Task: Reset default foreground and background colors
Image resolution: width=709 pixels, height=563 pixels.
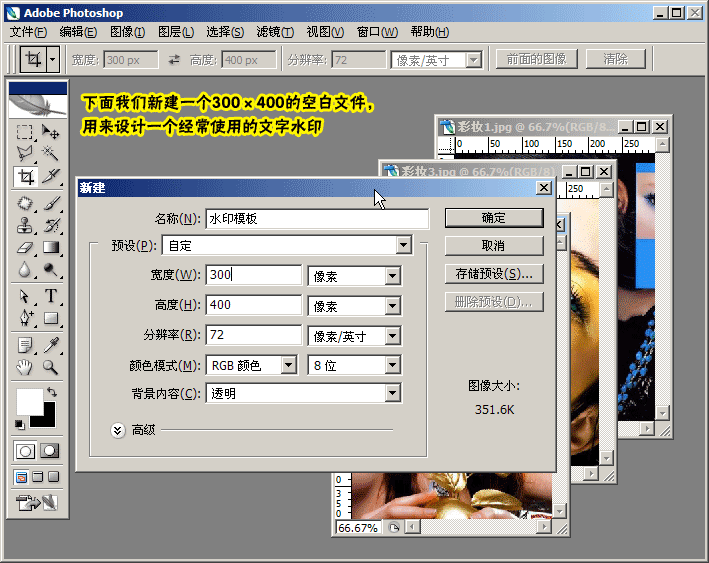Action: tap(19, 424)
